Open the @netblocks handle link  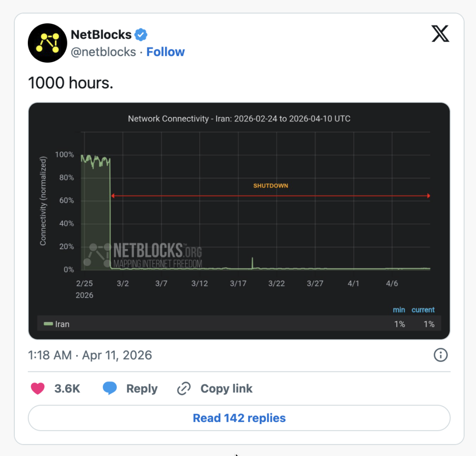103,52
